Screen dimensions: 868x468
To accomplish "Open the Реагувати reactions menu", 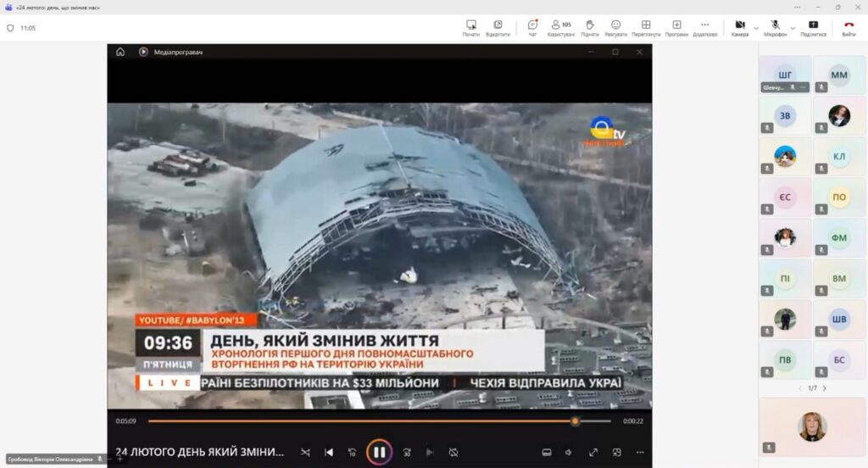I will click(x=616, y=27).
